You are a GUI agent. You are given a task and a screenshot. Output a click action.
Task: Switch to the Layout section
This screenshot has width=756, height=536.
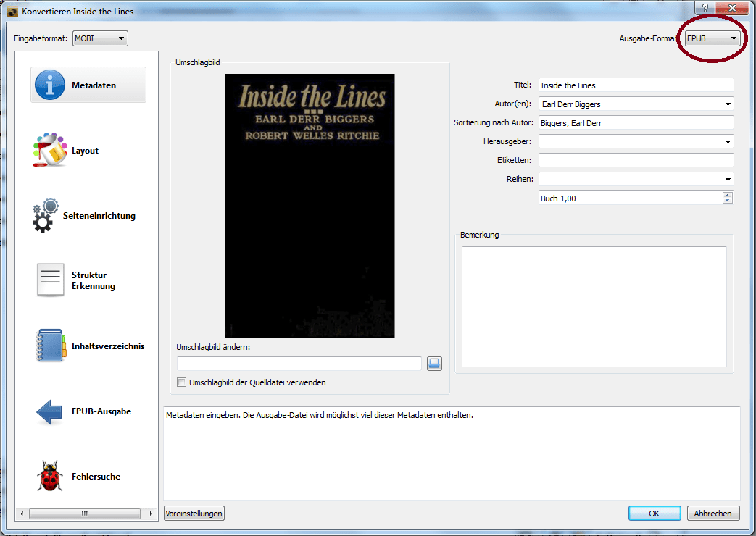(x=85, y=151)
